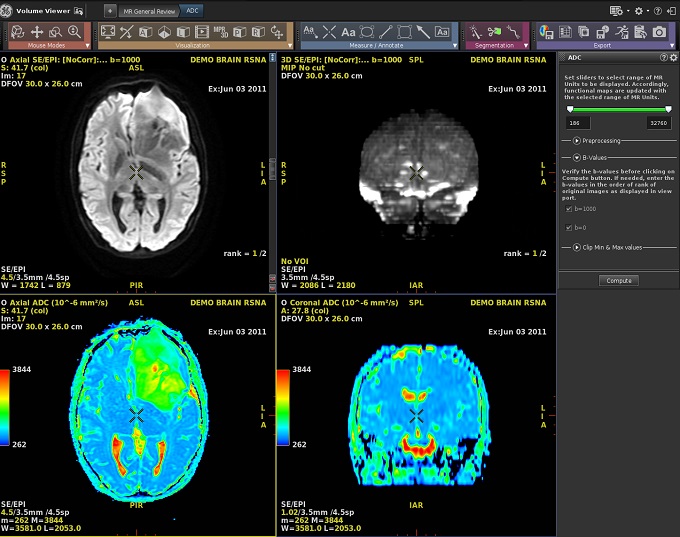
Task: Click the MPR 3D visualization icon
Action: [219, 32]
